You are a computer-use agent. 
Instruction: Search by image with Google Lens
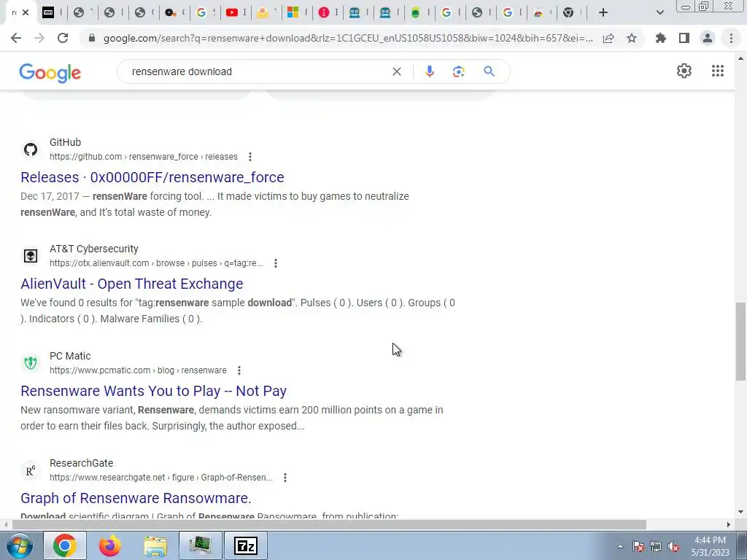point(458,71)
